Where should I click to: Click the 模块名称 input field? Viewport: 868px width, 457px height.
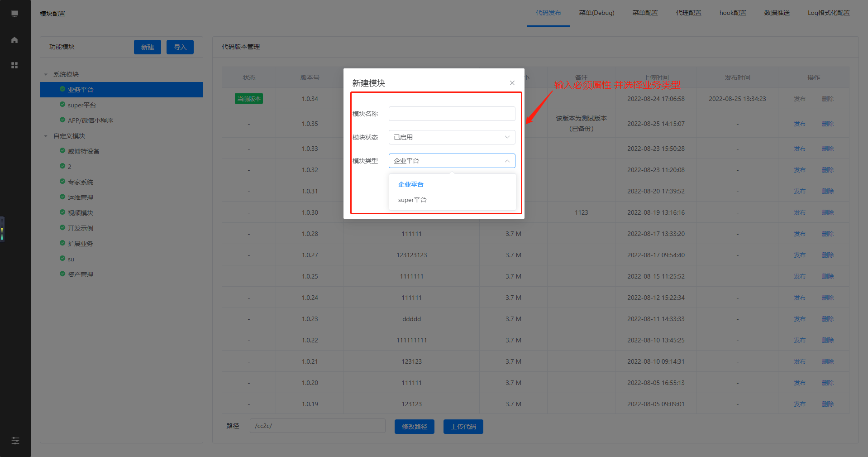pos(451,114)
